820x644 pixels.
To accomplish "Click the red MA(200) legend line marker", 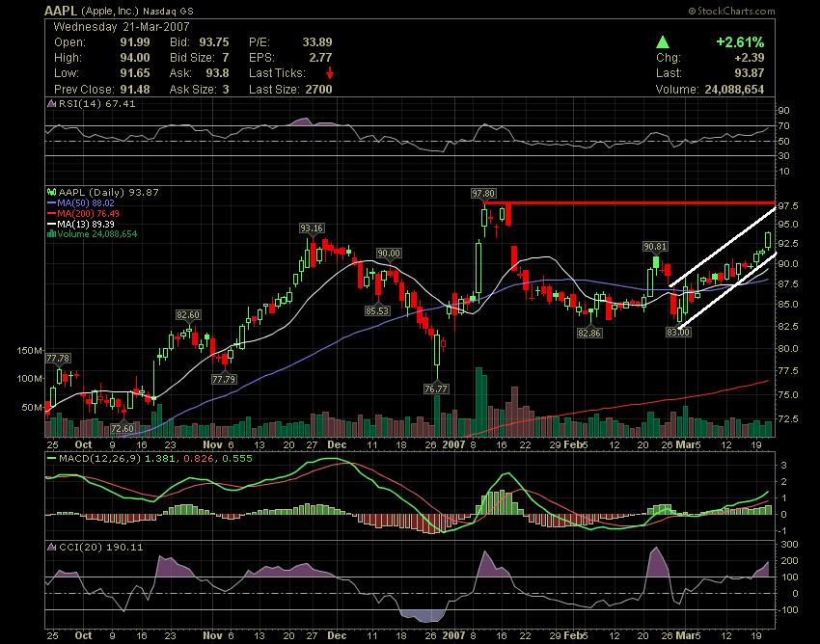I will click(51, 214).
